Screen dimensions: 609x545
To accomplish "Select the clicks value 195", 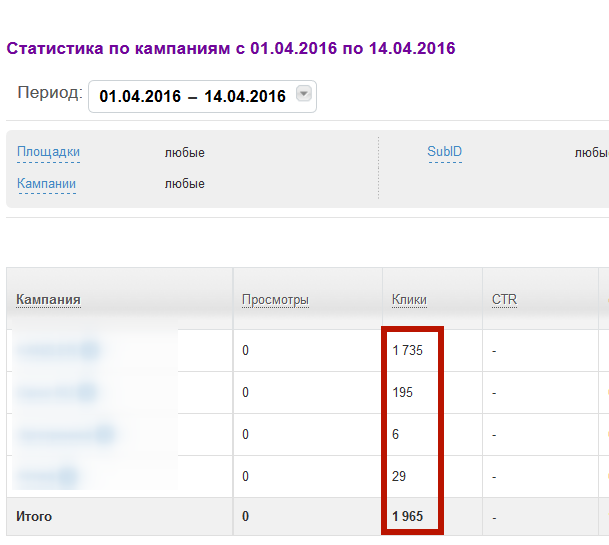I will (x=402, y=392).
